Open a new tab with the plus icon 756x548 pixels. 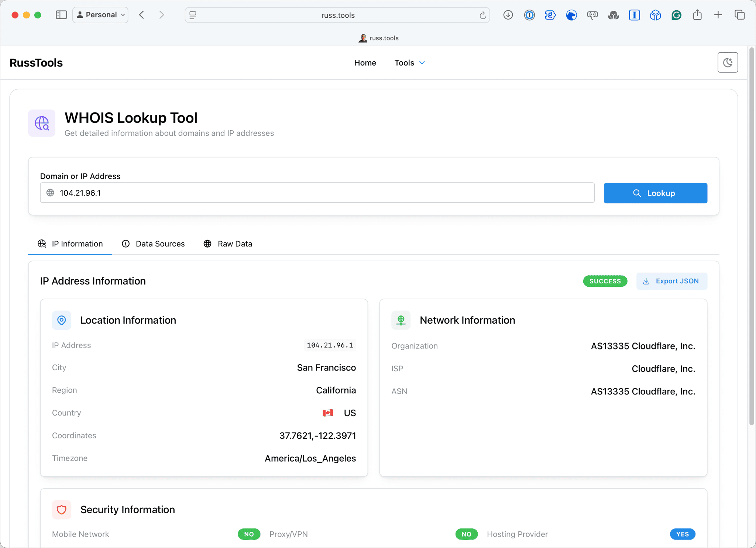718,15
